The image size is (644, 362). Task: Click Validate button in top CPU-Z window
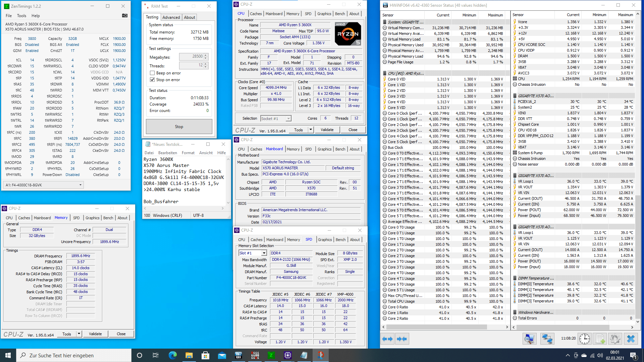point(327,130)
